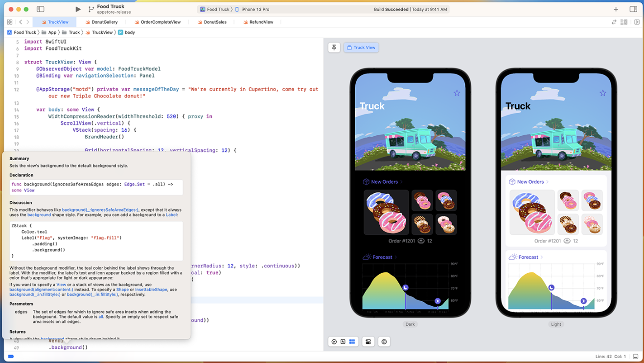Viewport: 644px width, 363px height.
Task: Toggle the debug area at bottom right
Action: click(x=636, y=357)
